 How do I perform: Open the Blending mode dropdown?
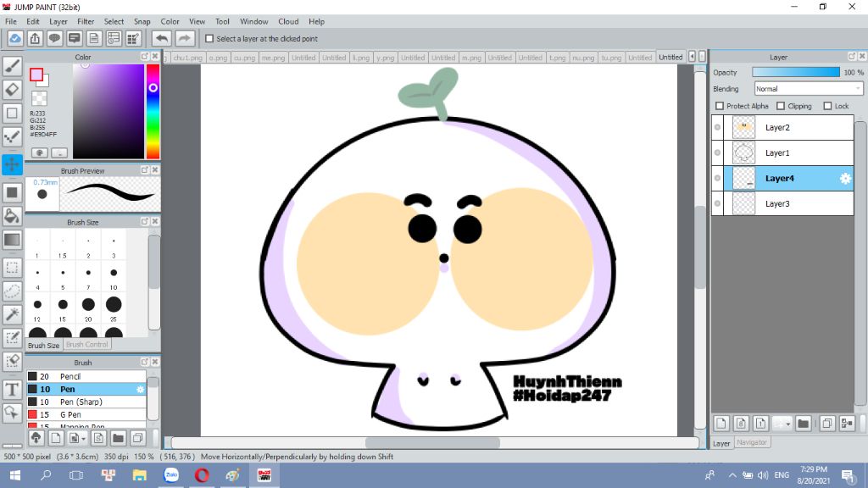[809, 88]
